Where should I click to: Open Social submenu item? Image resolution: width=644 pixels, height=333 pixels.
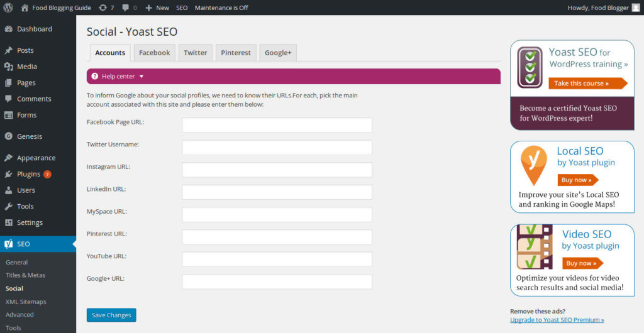click(14, 288)
